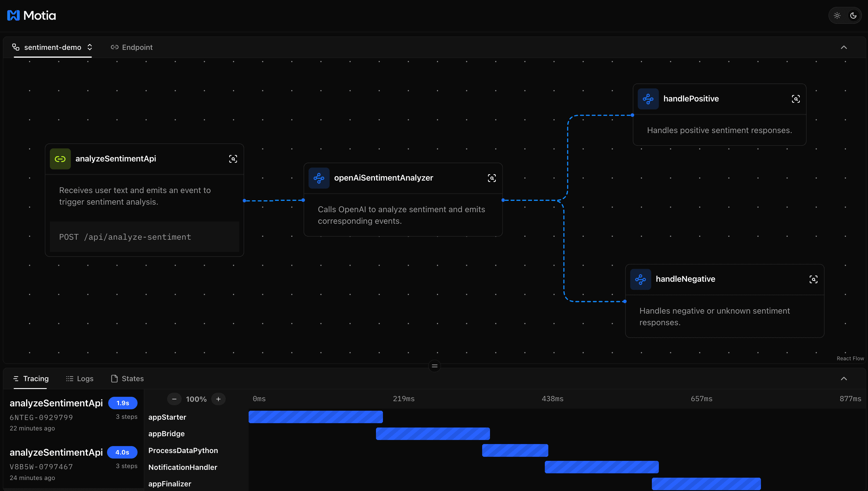Collapse the bottom tracing panel chevron
Screen dimensions: 868x491
pyautogui.click(x=844, y=378)
